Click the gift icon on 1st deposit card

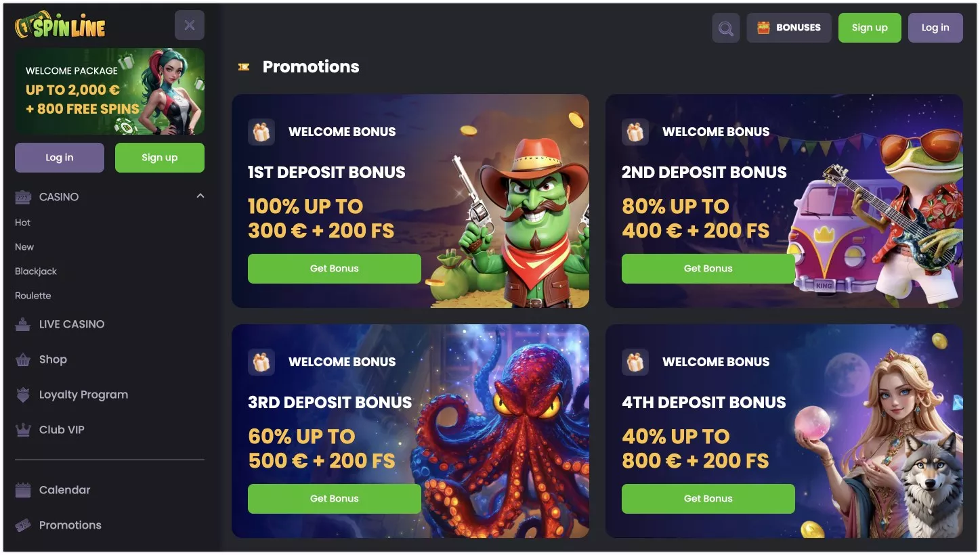(x=261, y=132)
